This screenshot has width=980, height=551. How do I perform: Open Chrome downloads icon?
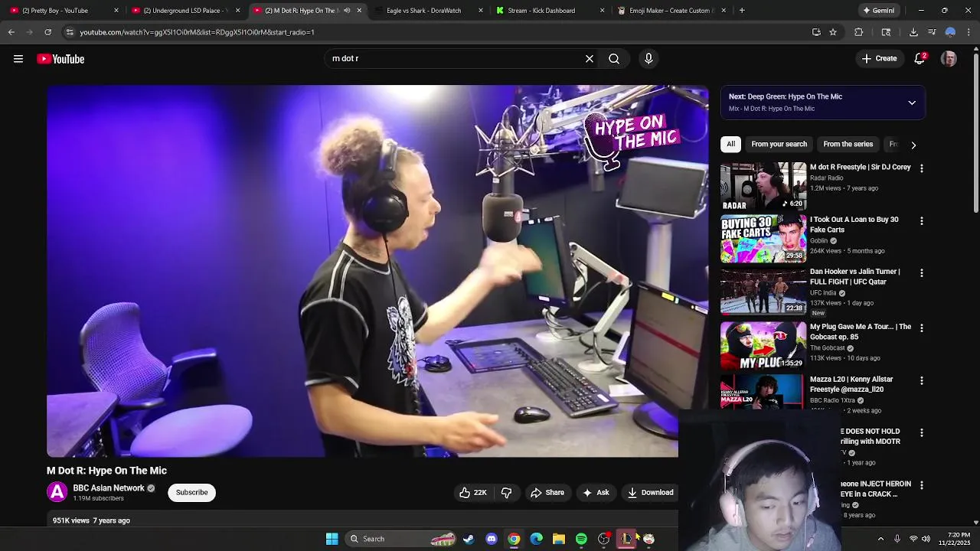click(913, 32)
